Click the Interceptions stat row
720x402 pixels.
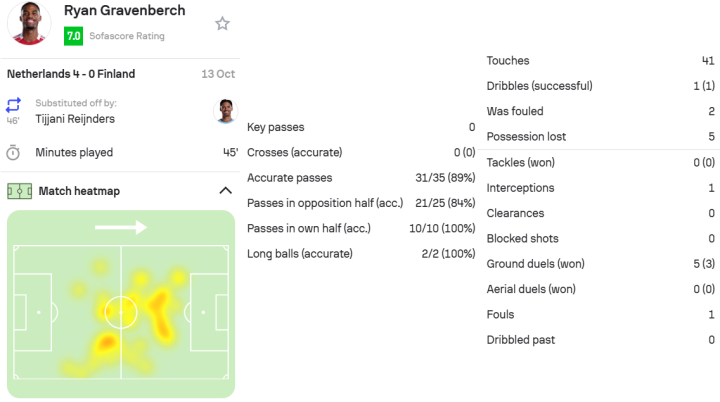coord(600,188)
